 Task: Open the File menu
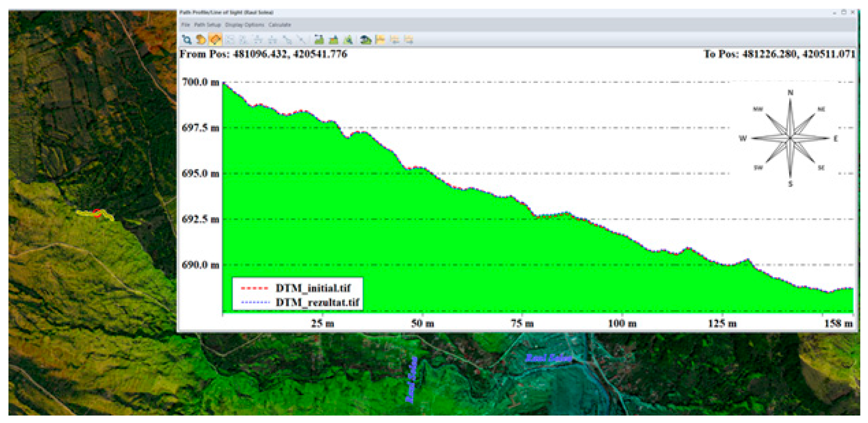coord(185,25)
